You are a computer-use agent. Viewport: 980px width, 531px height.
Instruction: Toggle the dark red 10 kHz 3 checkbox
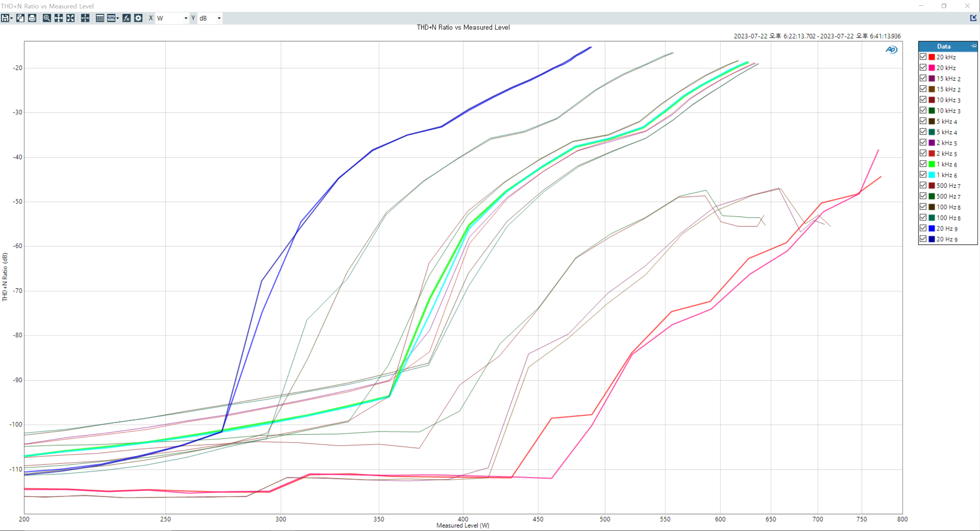(x=923, y=99)
